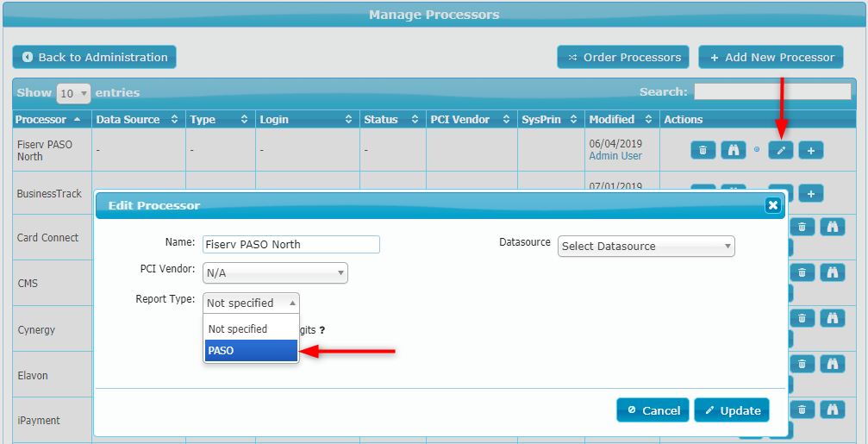Delete the CMS processor

(x=802, y=272)
